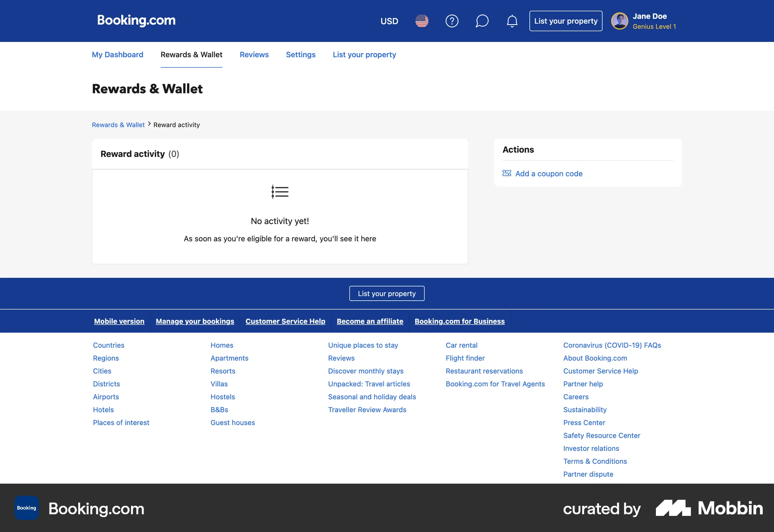Select the US flag language icon
Image resolution: width=774 pixels, height=532 pixels.
[422, 21]
